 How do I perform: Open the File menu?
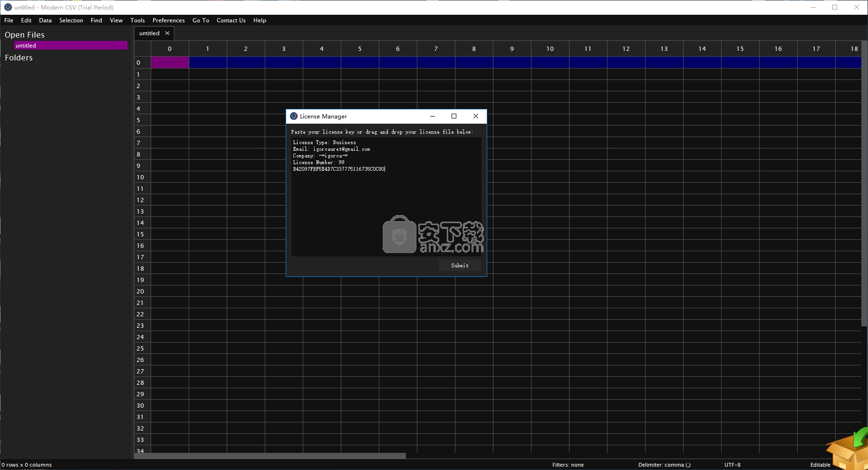pos(9,20)
